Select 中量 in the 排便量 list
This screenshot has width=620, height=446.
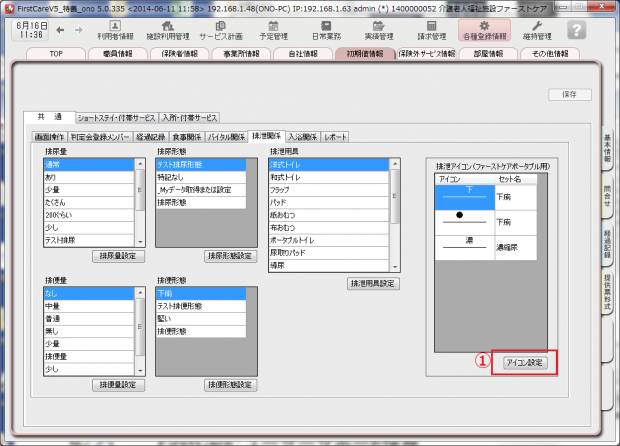54,306
